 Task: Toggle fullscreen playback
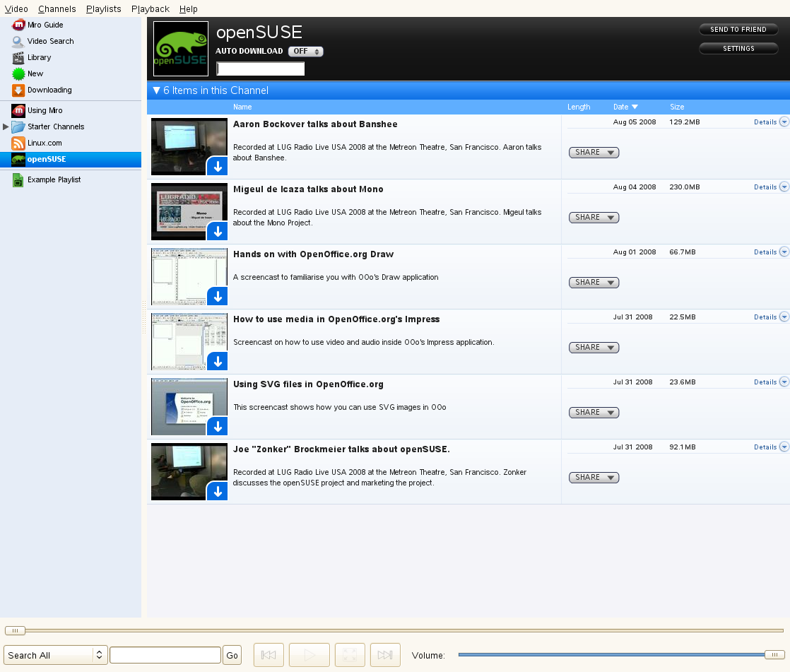350,655
